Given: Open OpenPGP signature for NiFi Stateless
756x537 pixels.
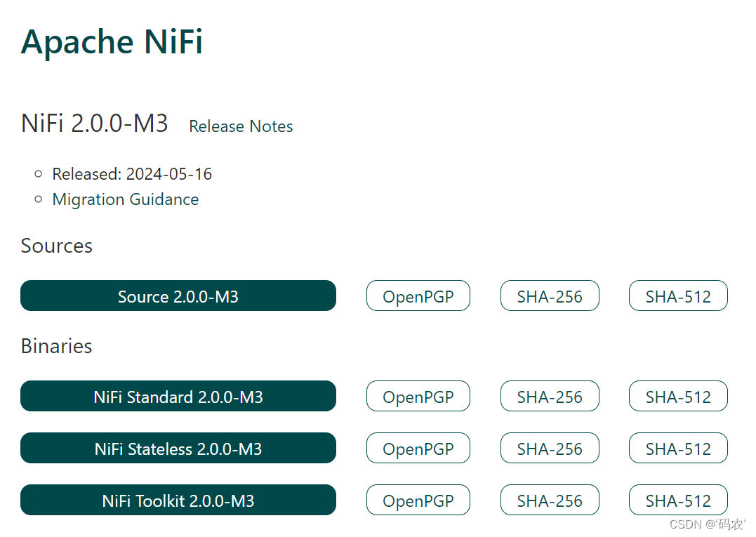Looking at the screenshot, I should 418,448.
